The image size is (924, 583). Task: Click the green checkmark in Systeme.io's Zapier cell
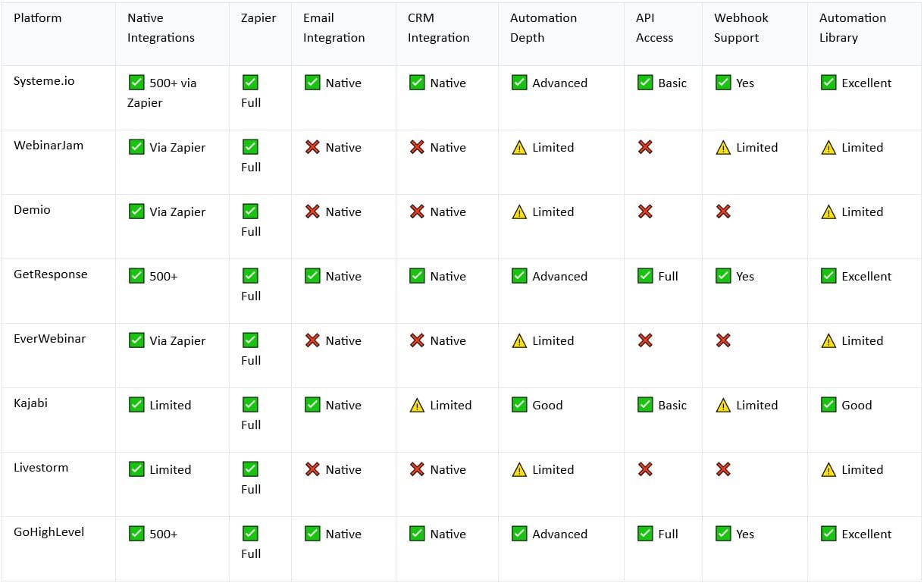[250, 83]
